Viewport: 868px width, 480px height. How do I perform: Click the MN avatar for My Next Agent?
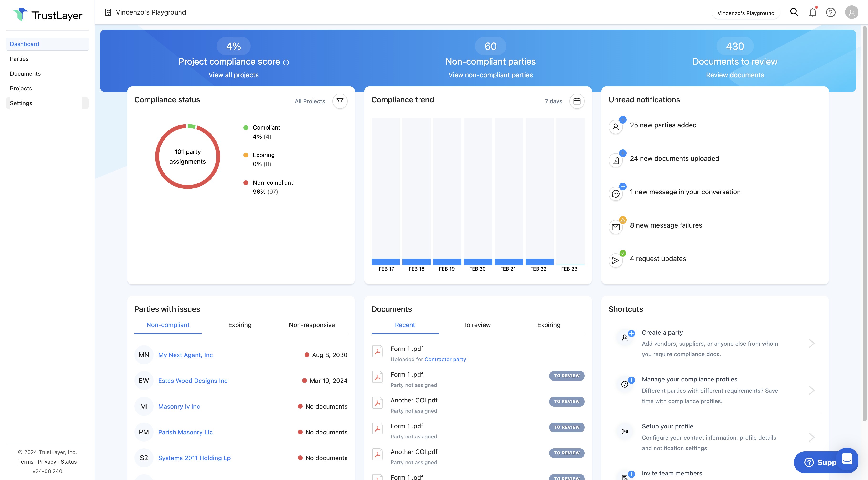[144, 355]
